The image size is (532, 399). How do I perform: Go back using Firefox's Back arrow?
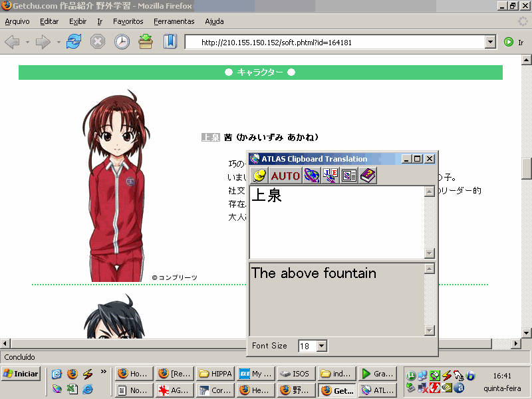(x=13, y=42)
